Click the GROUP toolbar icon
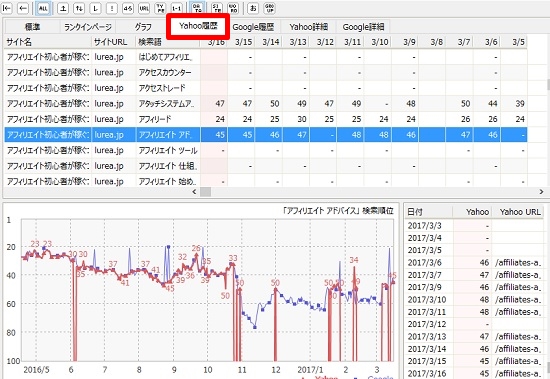This screenshot has width=550, height=379. (269, 8)
